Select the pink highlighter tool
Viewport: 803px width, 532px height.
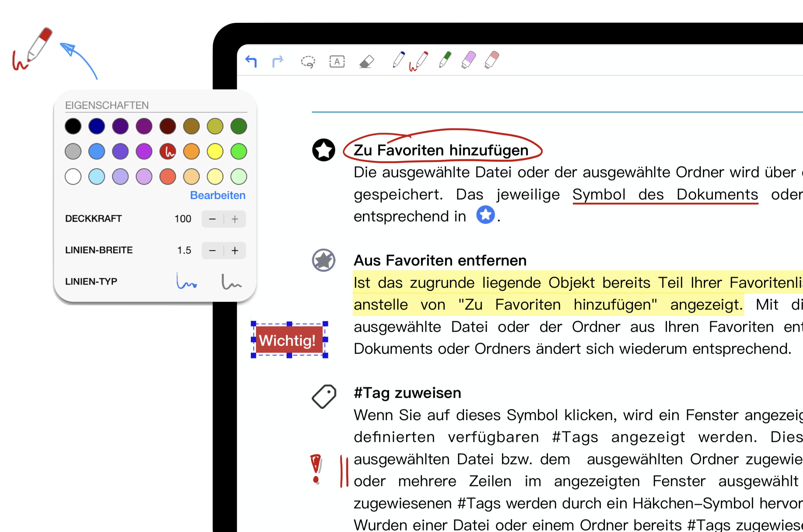click(492, 60)
